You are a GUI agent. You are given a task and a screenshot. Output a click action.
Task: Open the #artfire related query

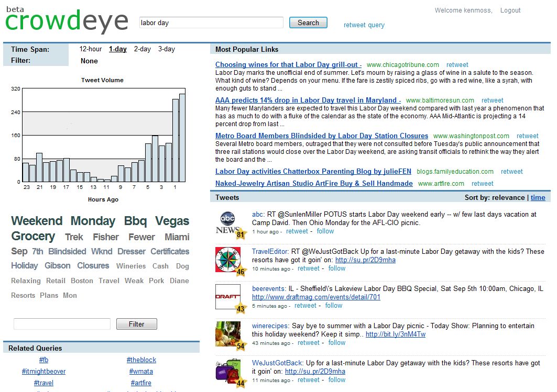[141, 383]
